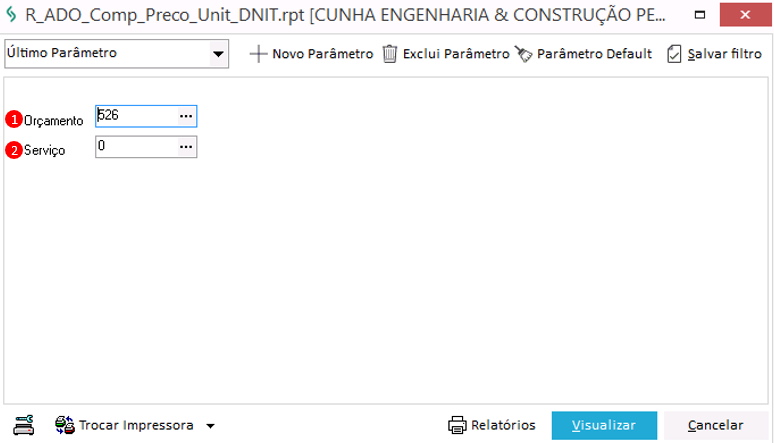The height and width of the screenshot is (443, 774).
Task: Click the Parâmetro Default broom icon
Action: [x=524, y=54]
